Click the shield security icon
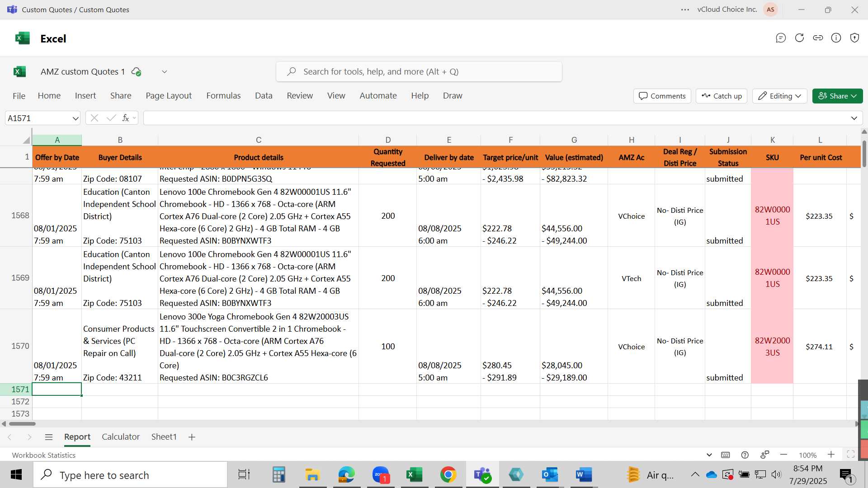The image size is (868, 488). tap(854, 38)
